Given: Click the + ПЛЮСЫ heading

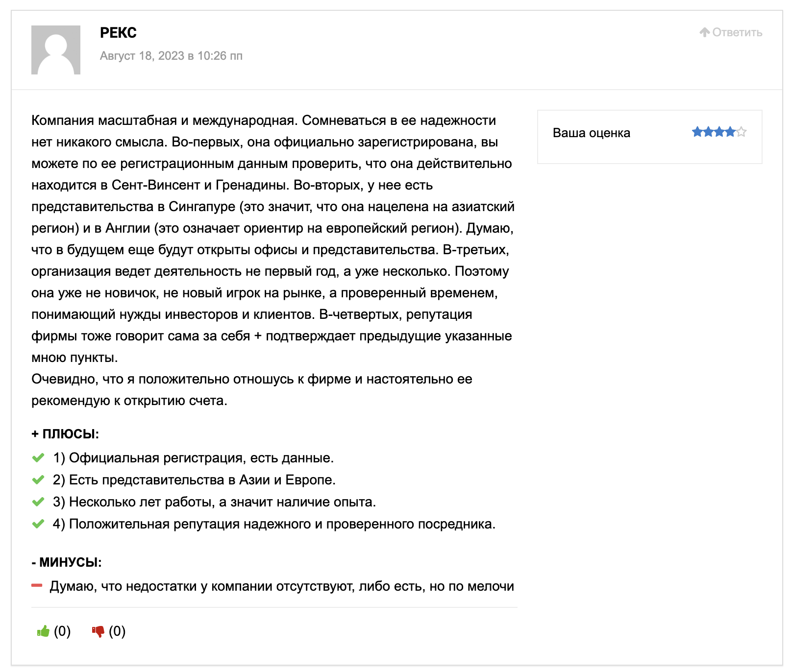Looking at the screenshot, I should pyautogui.click(x=65, y=434).
